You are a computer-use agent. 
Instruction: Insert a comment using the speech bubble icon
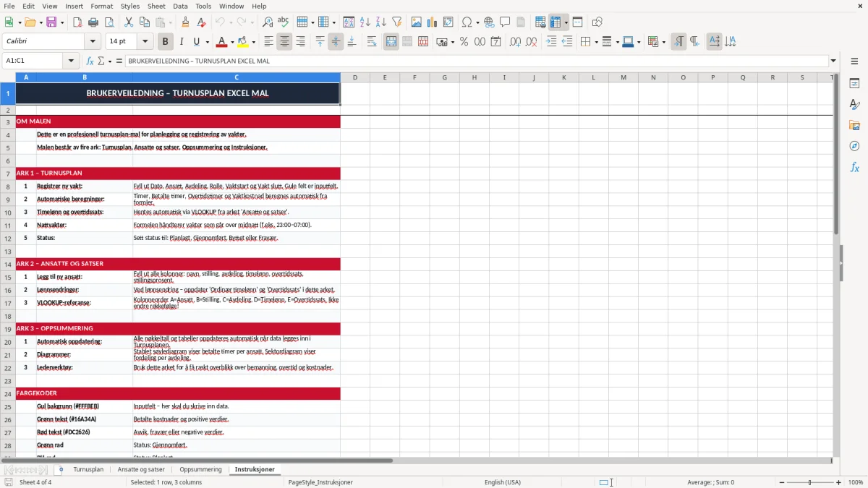[505, 22]
